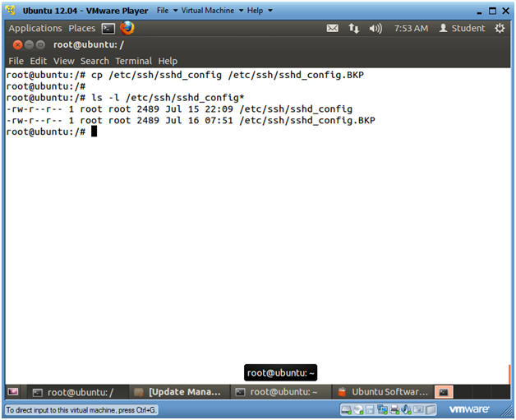Click the VMware floppy drive status icon

[370, 410]
